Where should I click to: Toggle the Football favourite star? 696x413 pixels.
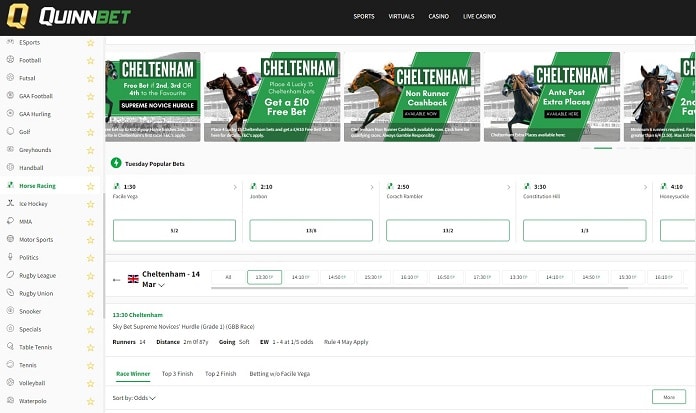(x=91, y=60)
